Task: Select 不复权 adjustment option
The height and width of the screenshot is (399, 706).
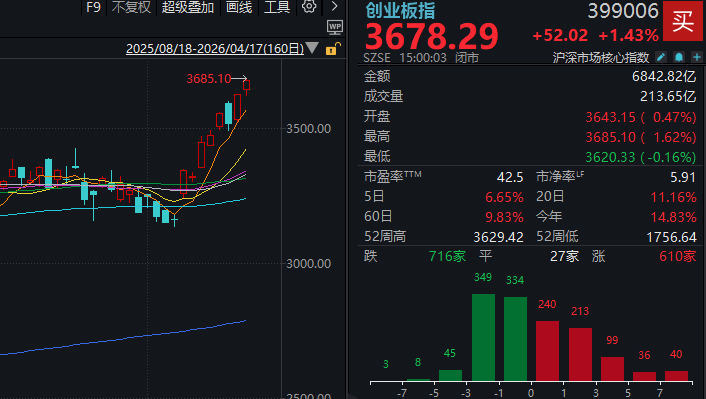Action: point(131,7)
